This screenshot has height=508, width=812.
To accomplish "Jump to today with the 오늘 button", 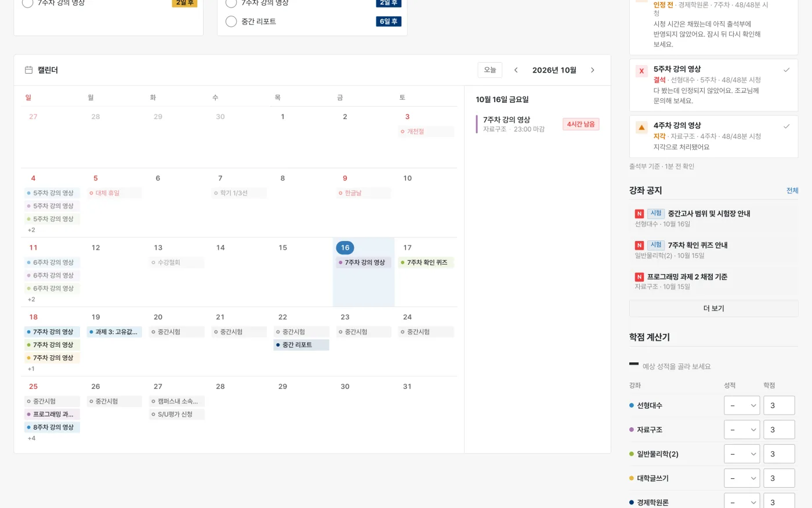I will pos(490,70).
